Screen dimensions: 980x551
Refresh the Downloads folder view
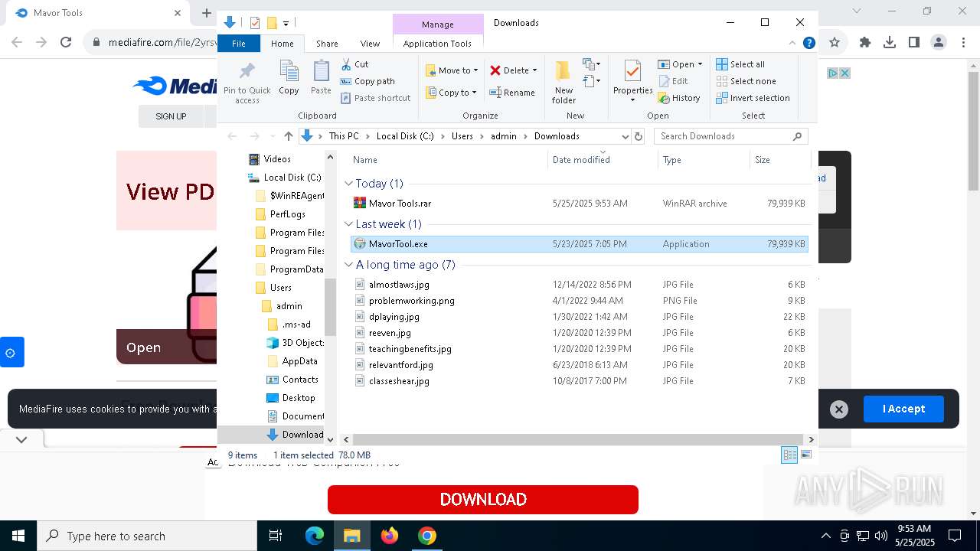tap(639, 136)
